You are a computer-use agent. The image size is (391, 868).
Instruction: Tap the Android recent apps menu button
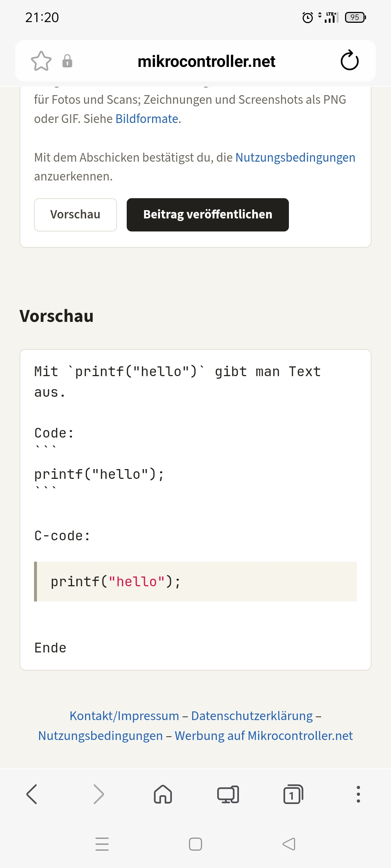[102, 844]
